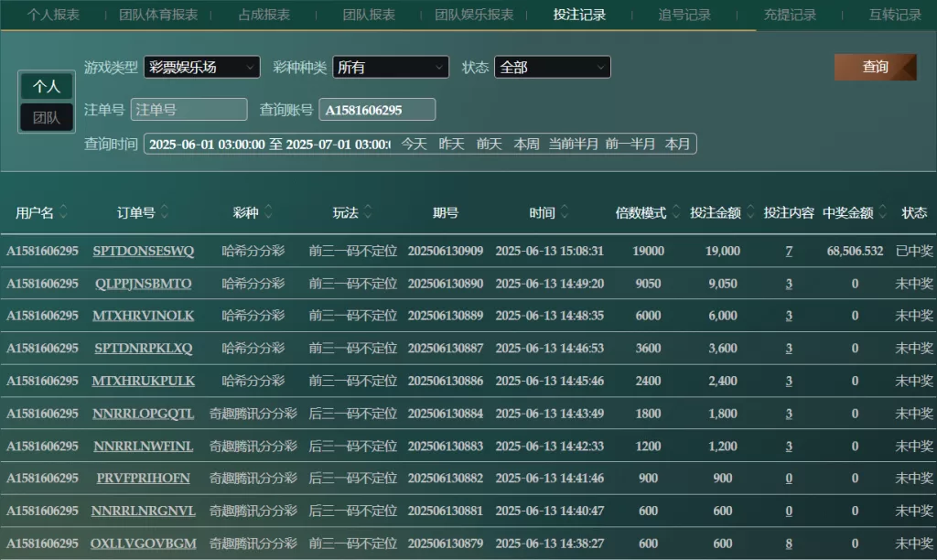
Task: Sort by 订单号 column arrow
Action: [165, 211]
